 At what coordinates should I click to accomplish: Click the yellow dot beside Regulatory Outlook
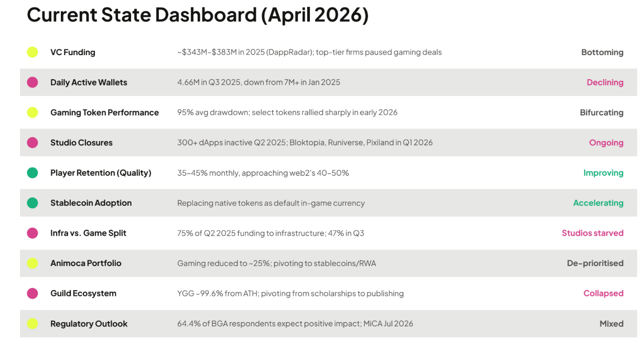pos(33,324)
